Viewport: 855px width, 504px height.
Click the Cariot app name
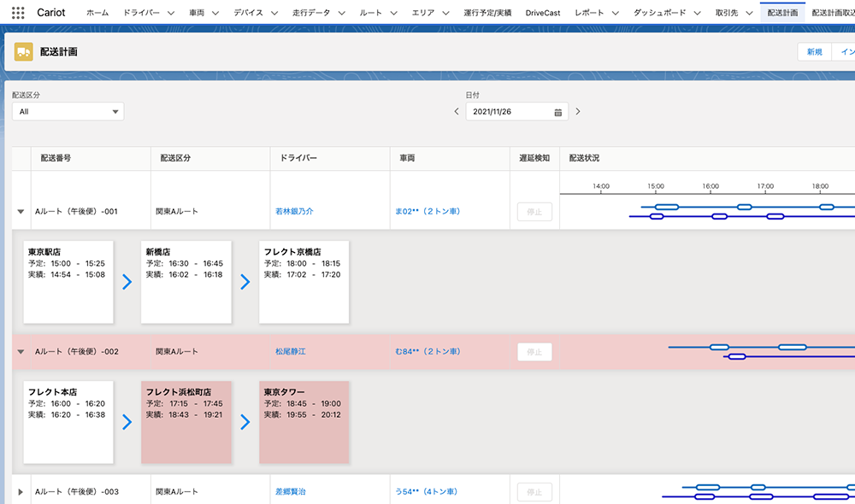51,13
